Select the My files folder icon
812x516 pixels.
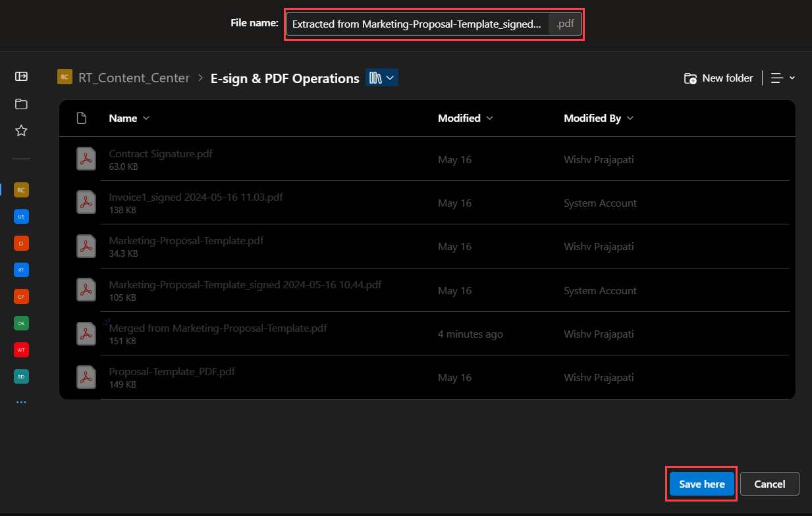click(21, 104)
